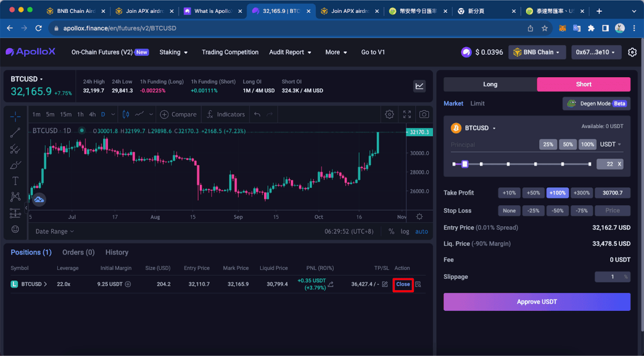Image resolution: width=644 pixels, height=356 pixels.
Task: Open the BNB Chain network selector
Action: pyautogui.click(x=537, y=52)
